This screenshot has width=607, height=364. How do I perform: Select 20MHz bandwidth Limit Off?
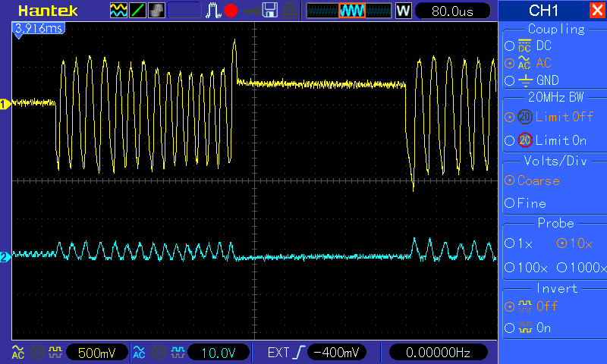pyautogui.click(x=509, y=117)
